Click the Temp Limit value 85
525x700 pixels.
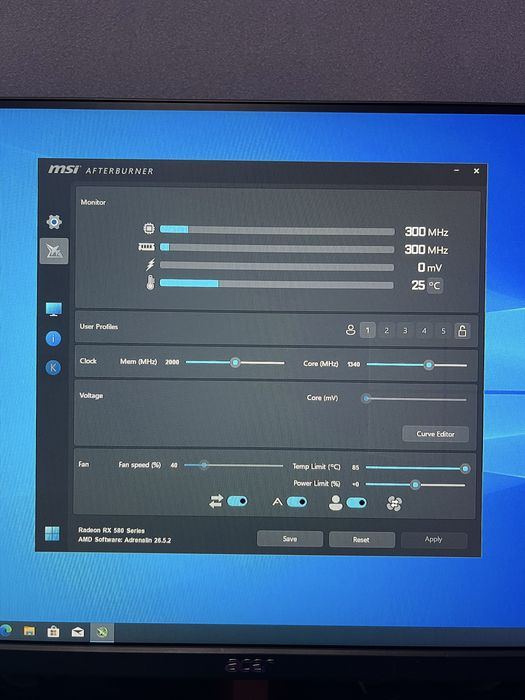[355, 467]
